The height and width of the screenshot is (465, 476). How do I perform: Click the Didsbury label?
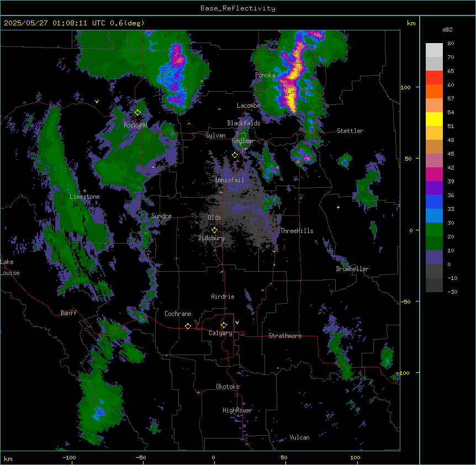pyautogui.click(x=211, y=238)
